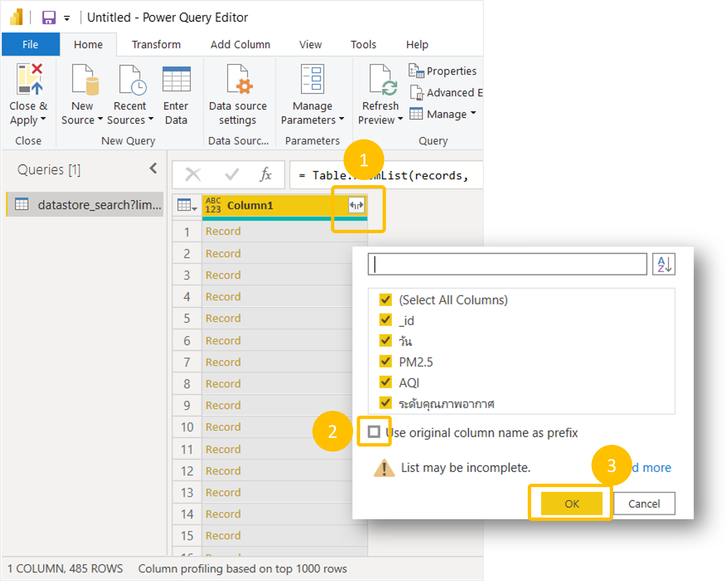Click the column search input field

pos(507,264)
